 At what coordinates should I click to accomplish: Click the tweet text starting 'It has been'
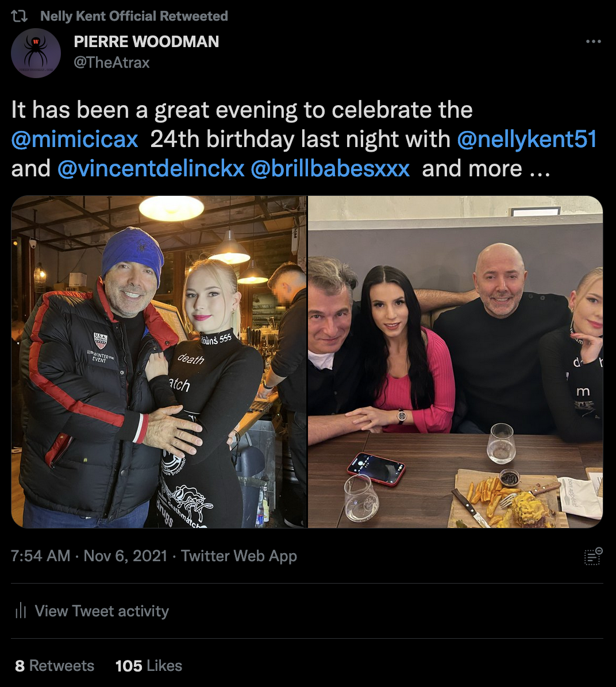coord(241,110)
